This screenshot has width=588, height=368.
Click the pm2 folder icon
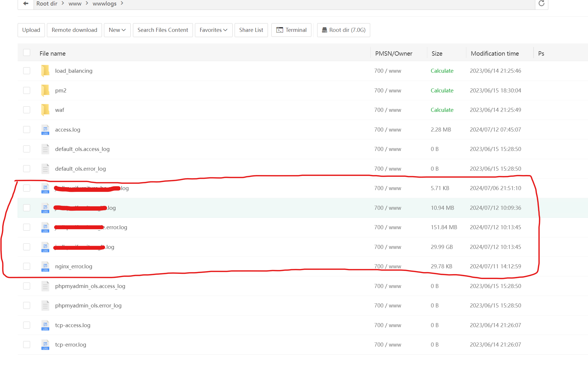coord(45,90)
